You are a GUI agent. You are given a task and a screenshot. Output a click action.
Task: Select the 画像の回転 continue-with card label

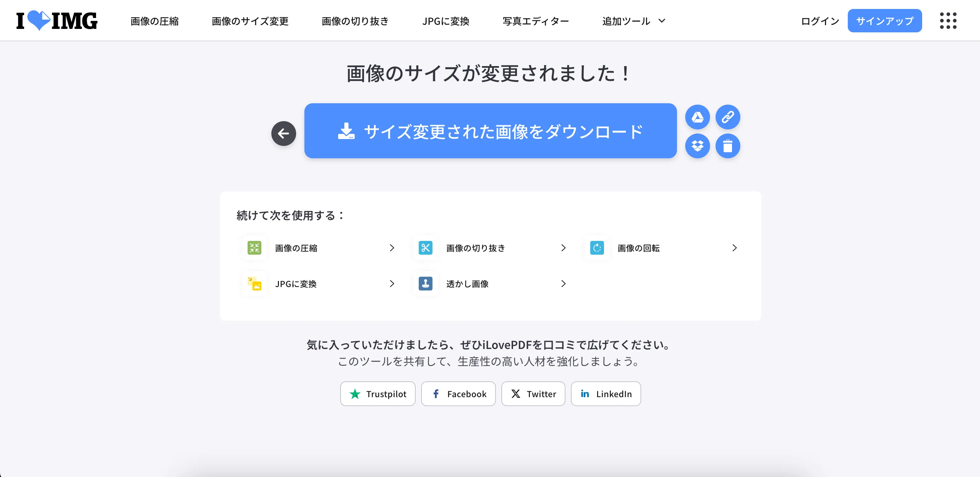click(x=638, y=248)
